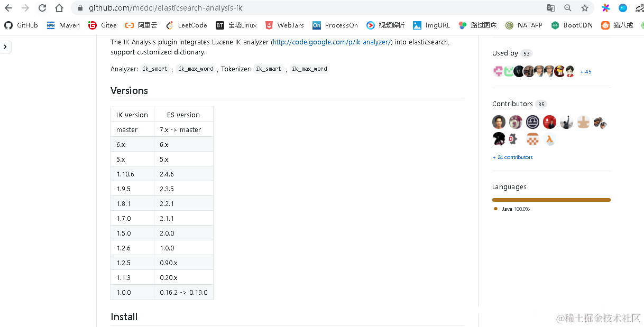This screenshot has width=644, height=327.
Task: Click the '1.7.0' table cell
Action: pyautogui.click(x=132, y=218)
